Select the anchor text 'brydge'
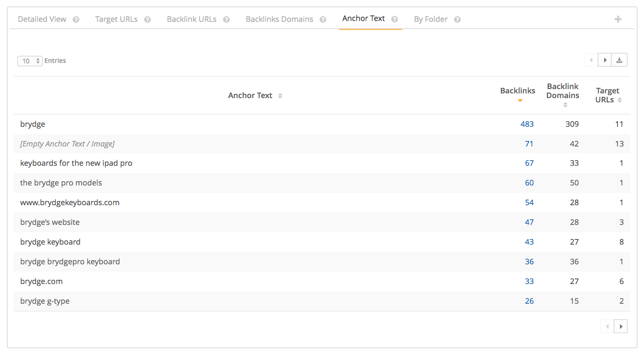644x353 pixels. point(33,124)
